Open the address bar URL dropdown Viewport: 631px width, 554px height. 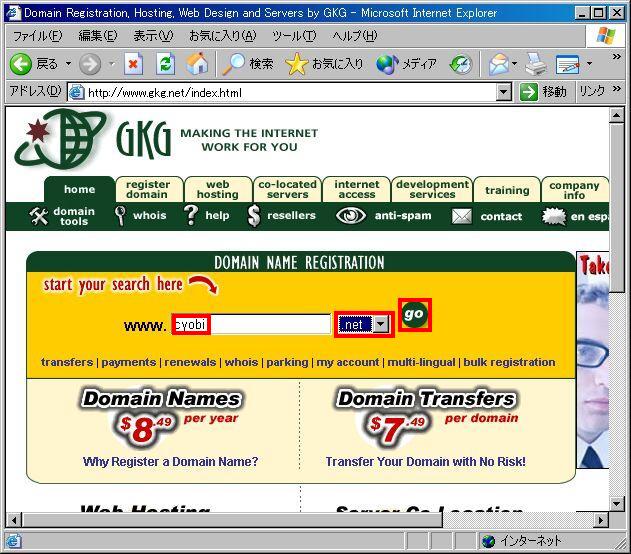tap(505, 92)
